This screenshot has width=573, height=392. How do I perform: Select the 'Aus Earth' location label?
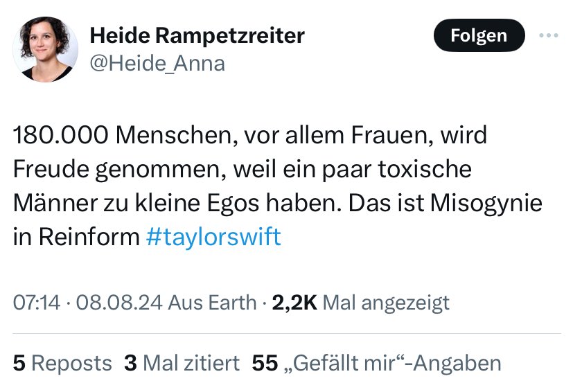tap(212, 303)
